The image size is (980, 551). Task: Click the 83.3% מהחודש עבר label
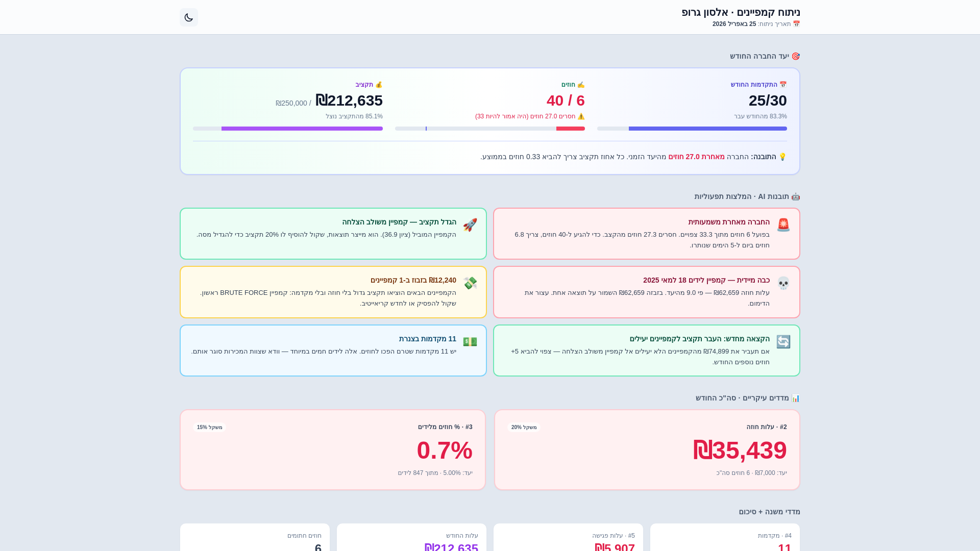761,116
